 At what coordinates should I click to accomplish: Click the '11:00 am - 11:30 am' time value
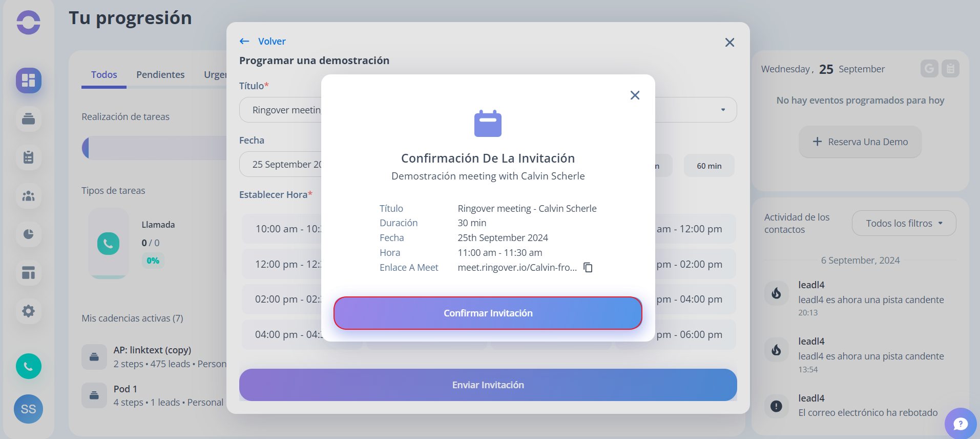tap(500, 252)
